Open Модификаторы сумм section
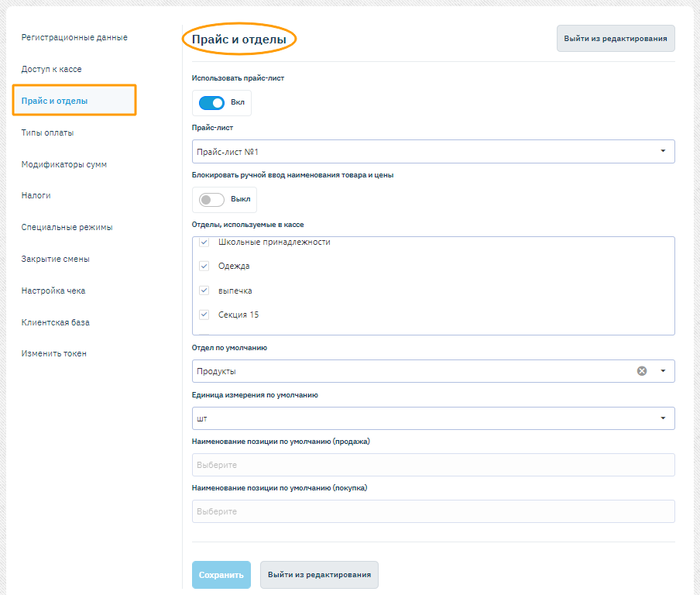 click(x=64, y=164)
